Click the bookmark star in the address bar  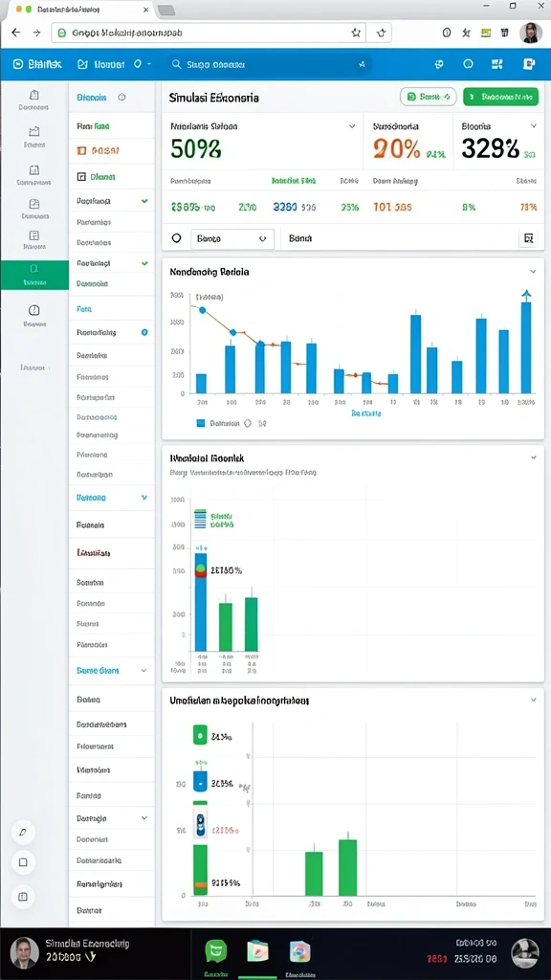coord(356,33)
